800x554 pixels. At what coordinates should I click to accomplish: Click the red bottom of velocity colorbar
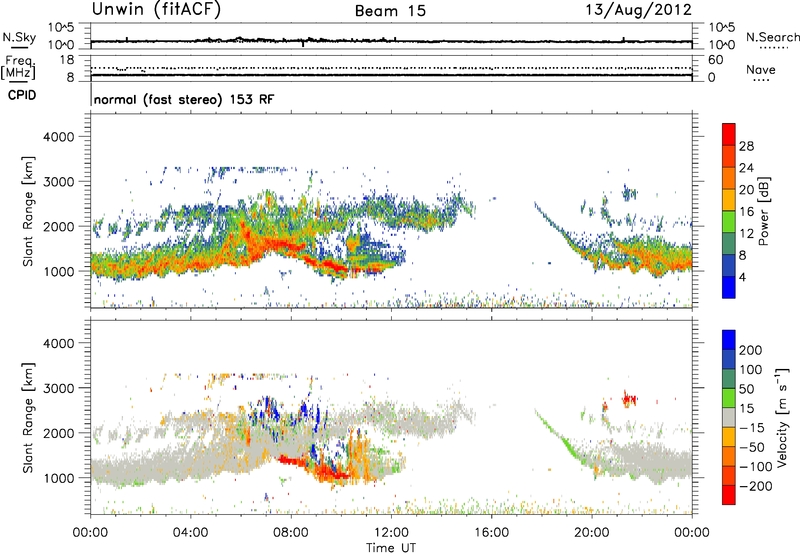pos(729,495)
